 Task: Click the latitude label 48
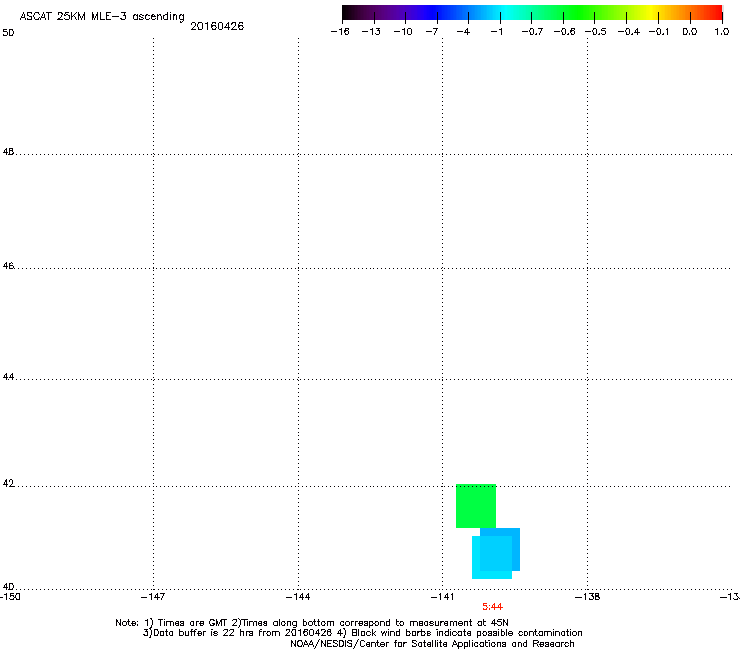click(8, 152)
